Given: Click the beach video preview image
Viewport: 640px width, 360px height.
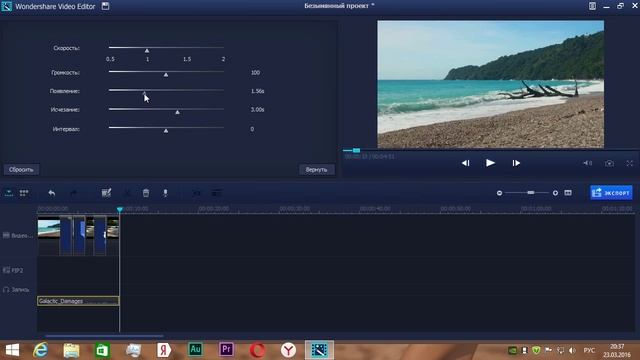Looking at the screenshot, I should (490, 84).
